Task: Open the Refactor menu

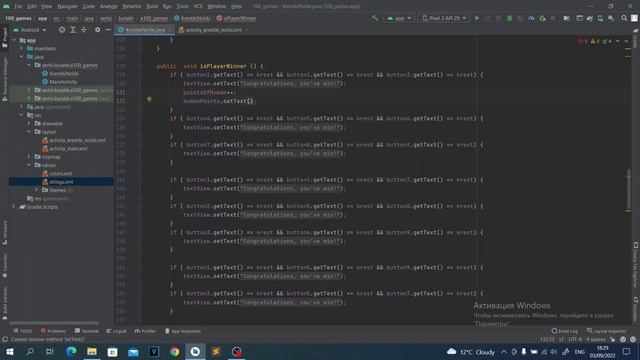Action: (132, 7)
